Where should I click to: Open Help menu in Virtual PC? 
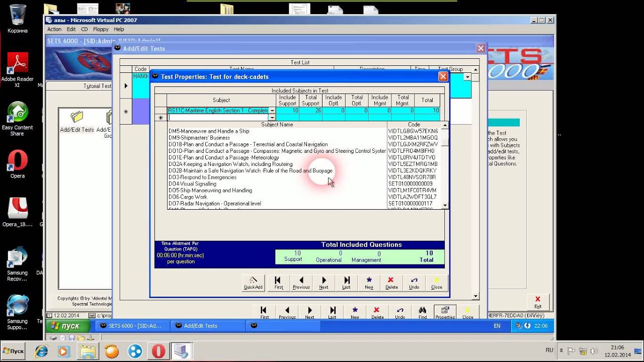tap(119, 29)
